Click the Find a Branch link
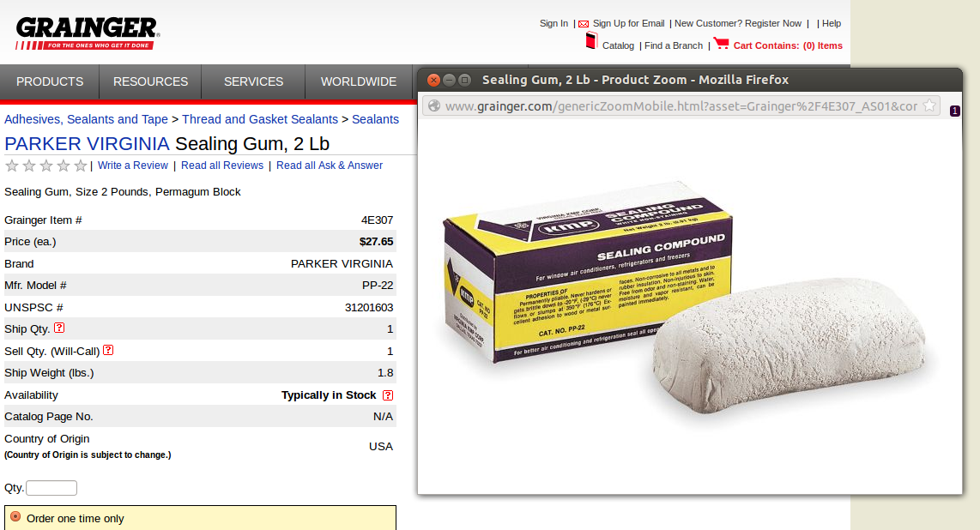 coord(673,45)
